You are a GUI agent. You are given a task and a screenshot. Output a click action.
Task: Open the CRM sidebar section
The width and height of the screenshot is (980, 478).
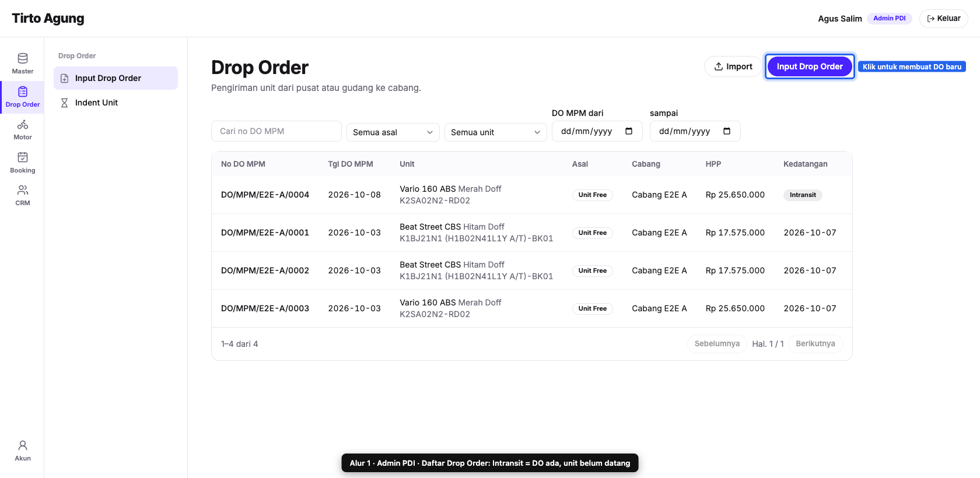point(22,195)
